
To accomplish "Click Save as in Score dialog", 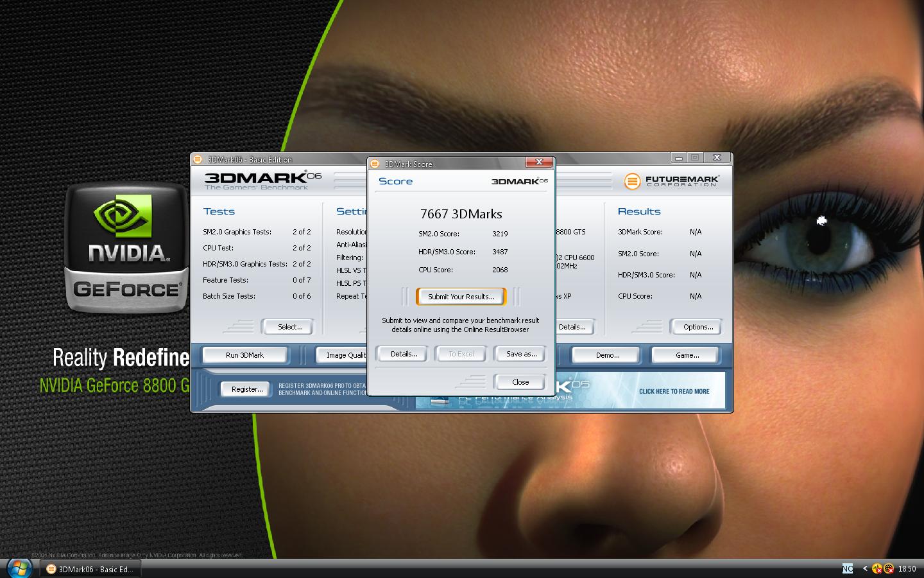I will click(x=521, y=354).
